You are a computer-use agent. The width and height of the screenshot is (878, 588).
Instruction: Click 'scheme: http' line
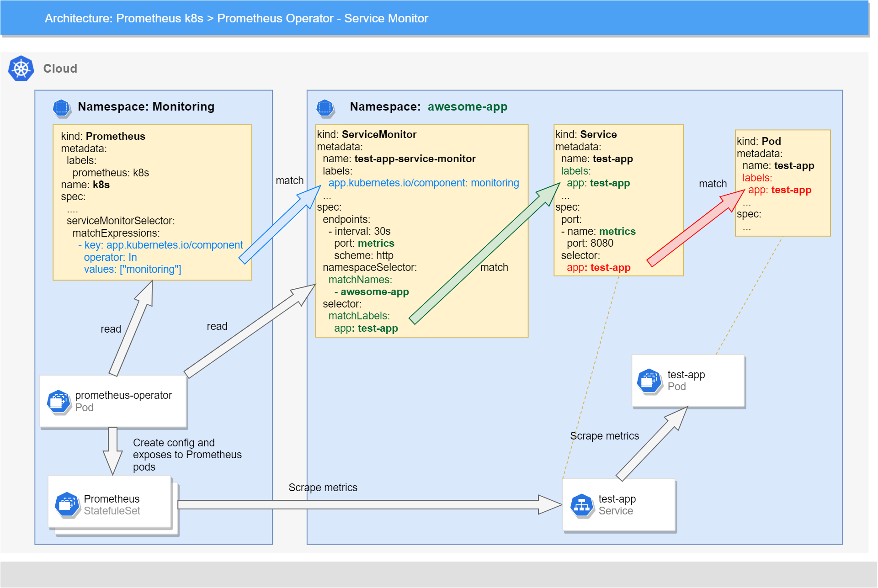(364, 255)
